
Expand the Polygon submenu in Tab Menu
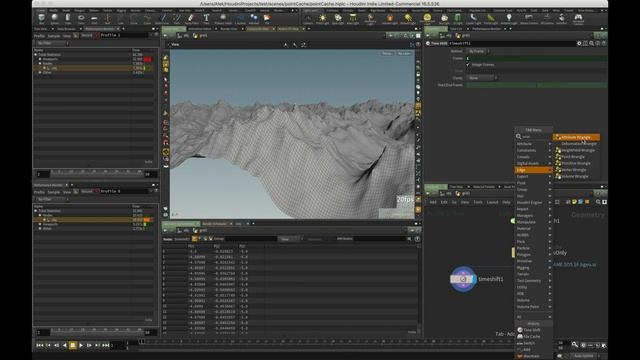click(x=533, y=255)
